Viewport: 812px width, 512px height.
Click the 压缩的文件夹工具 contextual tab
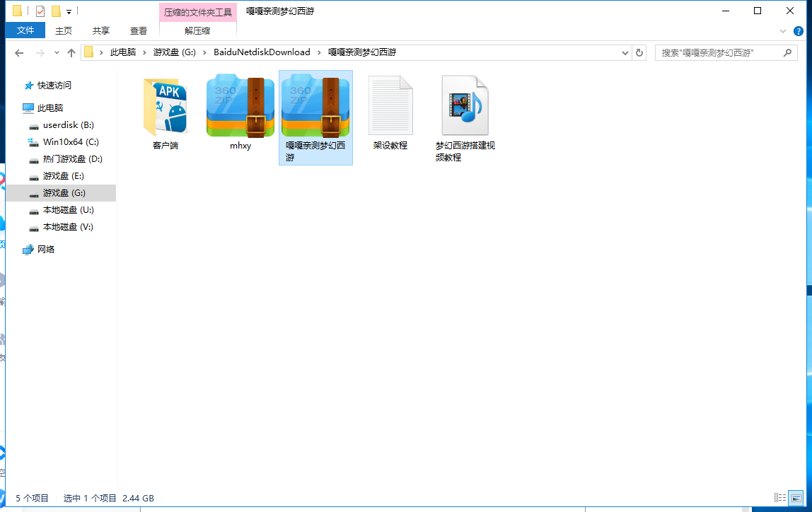pos(198,13)
